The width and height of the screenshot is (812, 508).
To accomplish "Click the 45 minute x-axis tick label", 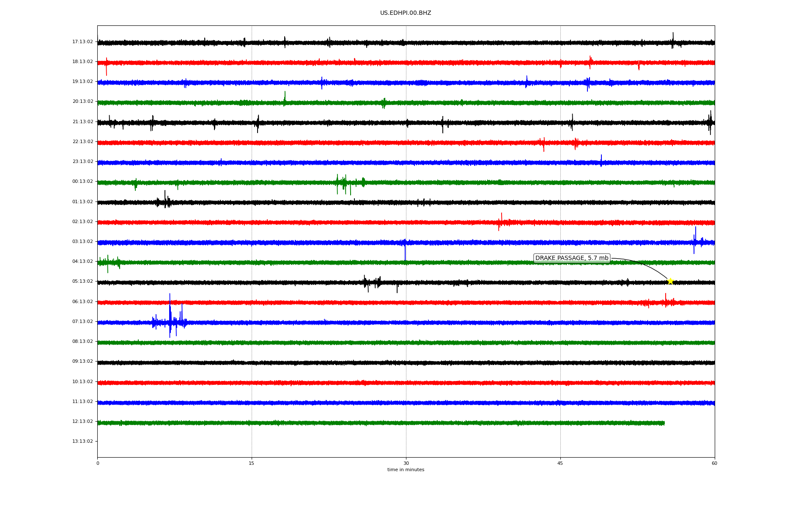I will [560, 464].
